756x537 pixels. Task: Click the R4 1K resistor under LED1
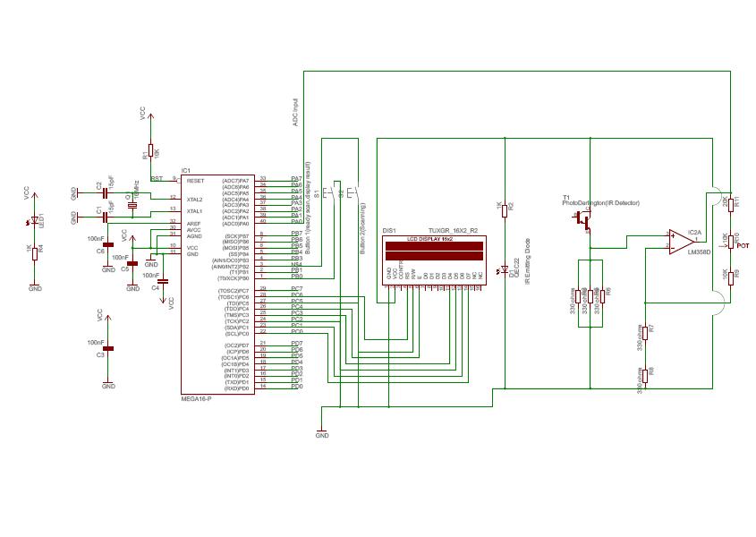35,252
